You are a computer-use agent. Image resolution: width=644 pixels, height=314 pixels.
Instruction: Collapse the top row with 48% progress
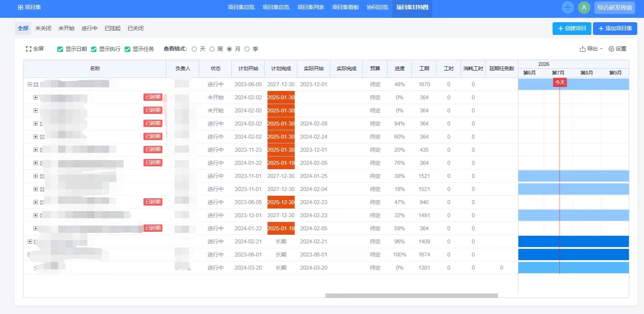(30, 84)
